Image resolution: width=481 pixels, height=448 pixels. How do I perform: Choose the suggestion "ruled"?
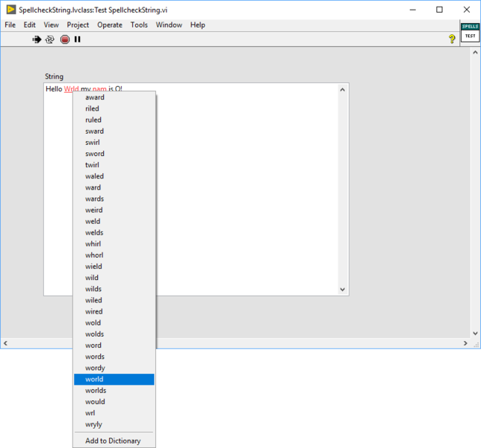click(114, 120)
